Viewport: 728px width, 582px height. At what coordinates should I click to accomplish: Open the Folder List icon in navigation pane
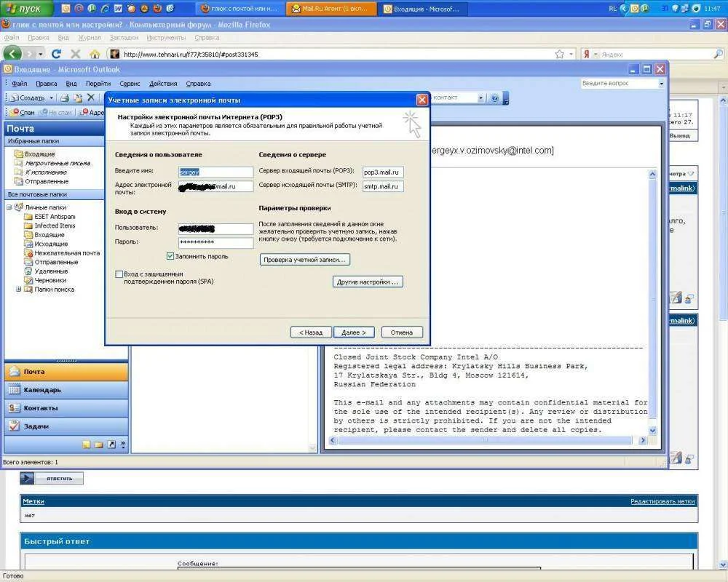point(99,444)
